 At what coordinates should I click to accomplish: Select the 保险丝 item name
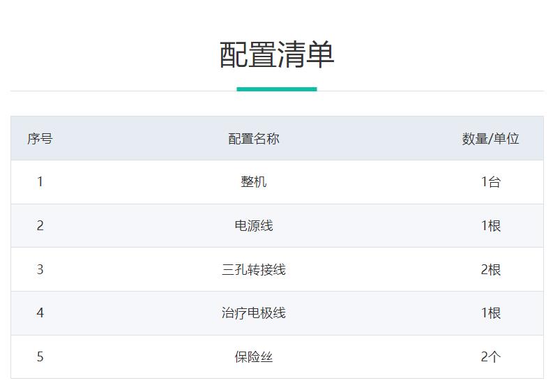(x=254, y=356)
